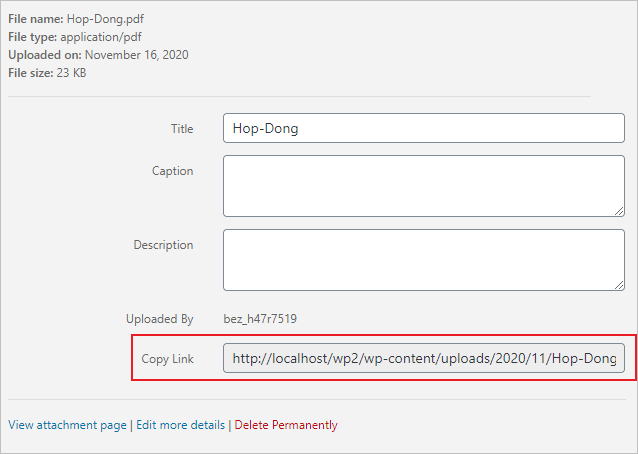The height and width of the screenshot is (454, 638).
Task: Open the View attachment page link
Action: pos(67,425)
